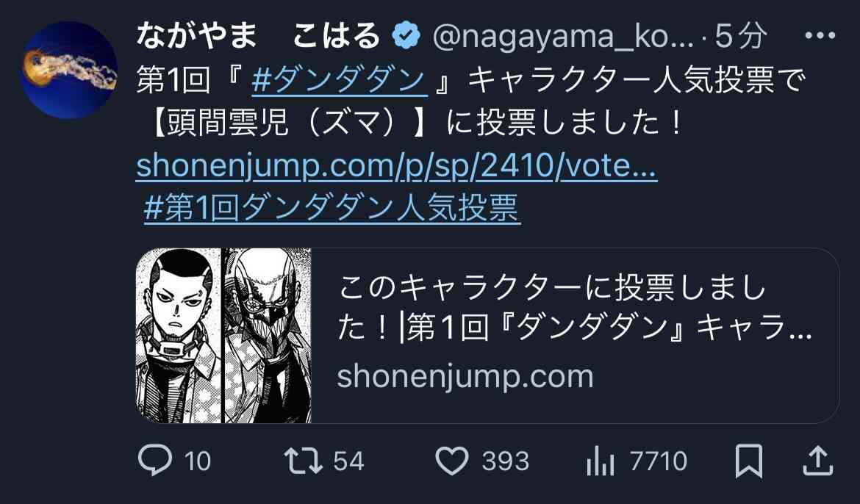Screen dimensions: 860x504
Task: Open the jellyfish profile avatar
Action: 69,70
